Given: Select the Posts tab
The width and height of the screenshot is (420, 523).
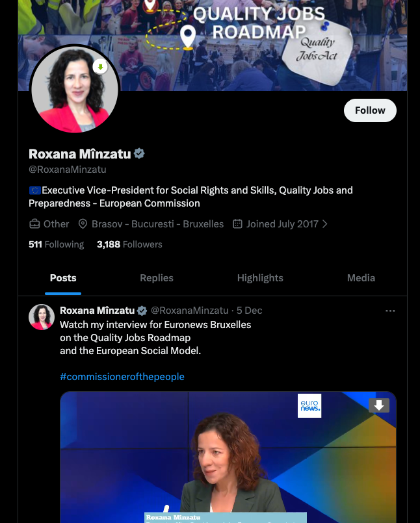Looking at the screenshot, I should click(x=63, y=278).
